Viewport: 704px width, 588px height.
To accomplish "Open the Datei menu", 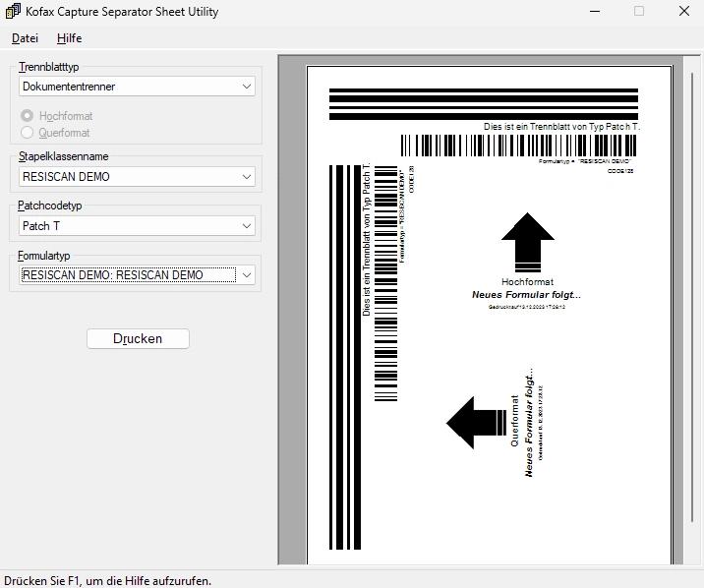I will 25,38.
